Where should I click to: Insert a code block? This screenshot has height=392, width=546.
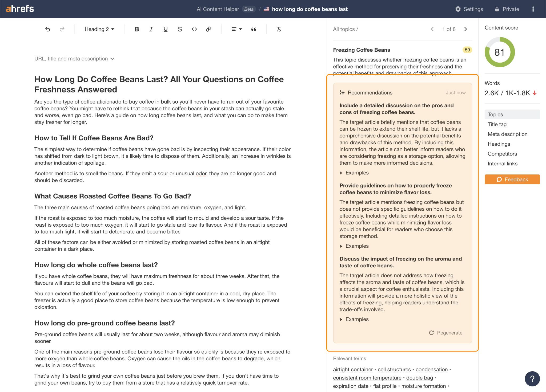194,29
